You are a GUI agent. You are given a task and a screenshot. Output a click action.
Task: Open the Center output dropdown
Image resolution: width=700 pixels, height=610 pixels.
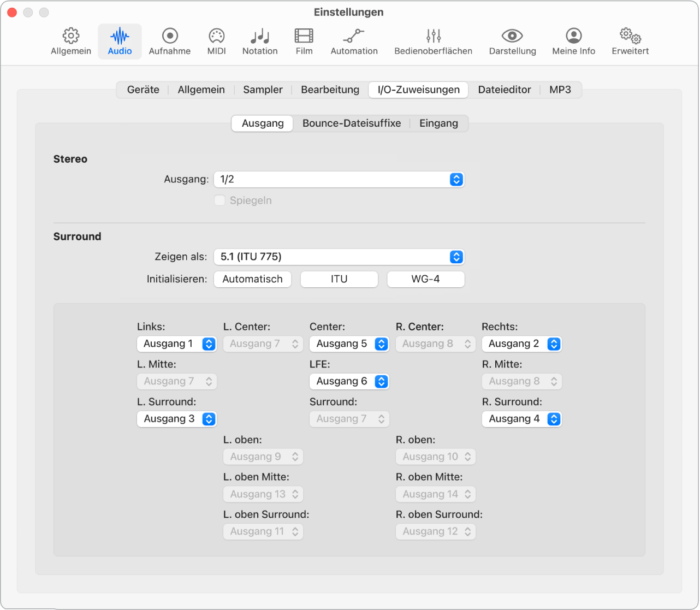[349, 344]
